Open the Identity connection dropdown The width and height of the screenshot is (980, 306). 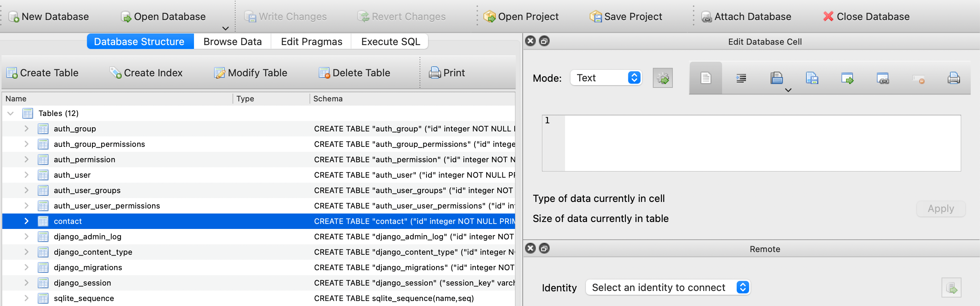pos(668,288)
